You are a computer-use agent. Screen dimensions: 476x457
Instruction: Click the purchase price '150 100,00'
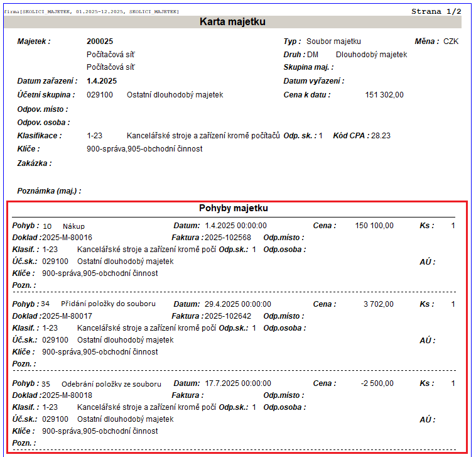tap(374, 226)
